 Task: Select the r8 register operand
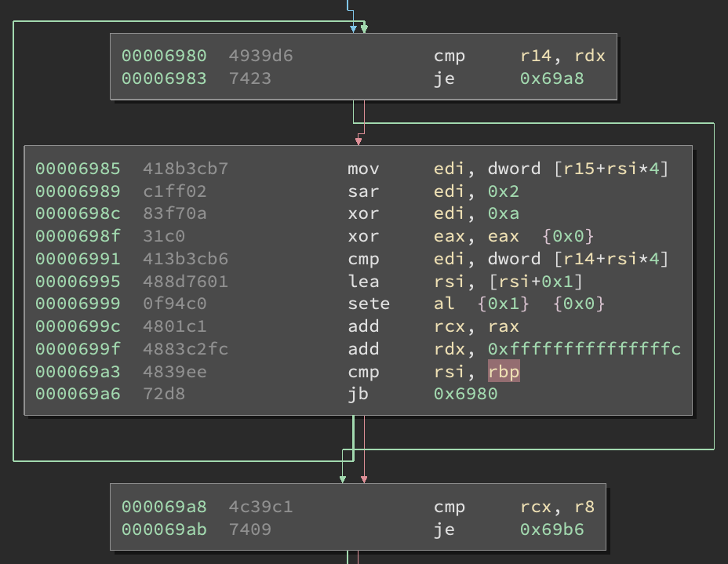pos(584,507)
